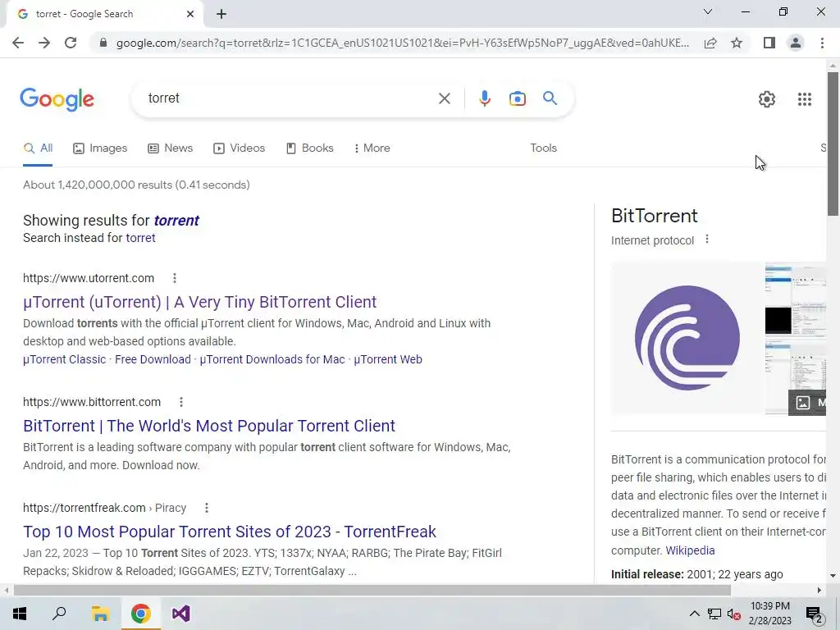This screenshot has height=630, width=840.
Task: Switch to the Videos tab
Action: point(239,148)
